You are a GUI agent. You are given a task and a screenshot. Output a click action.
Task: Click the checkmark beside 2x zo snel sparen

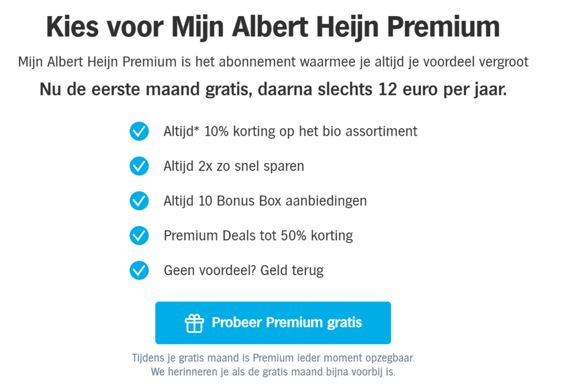click(139, 166)
